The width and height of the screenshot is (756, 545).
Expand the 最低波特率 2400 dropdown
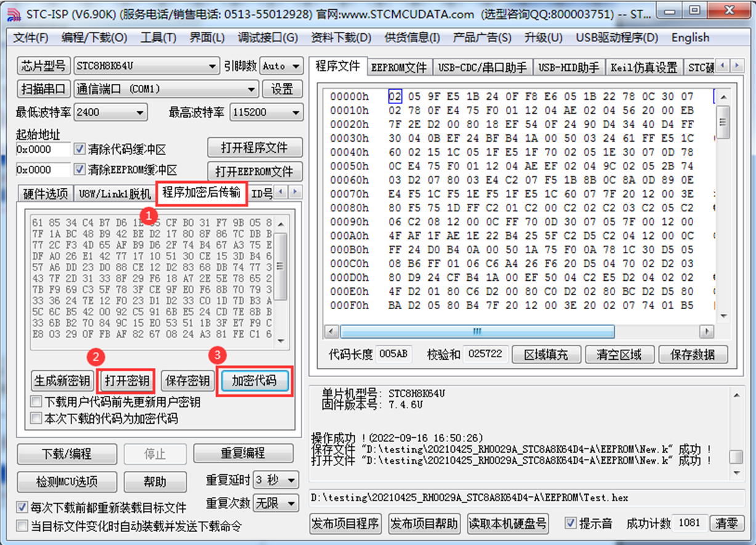point(140,113)
